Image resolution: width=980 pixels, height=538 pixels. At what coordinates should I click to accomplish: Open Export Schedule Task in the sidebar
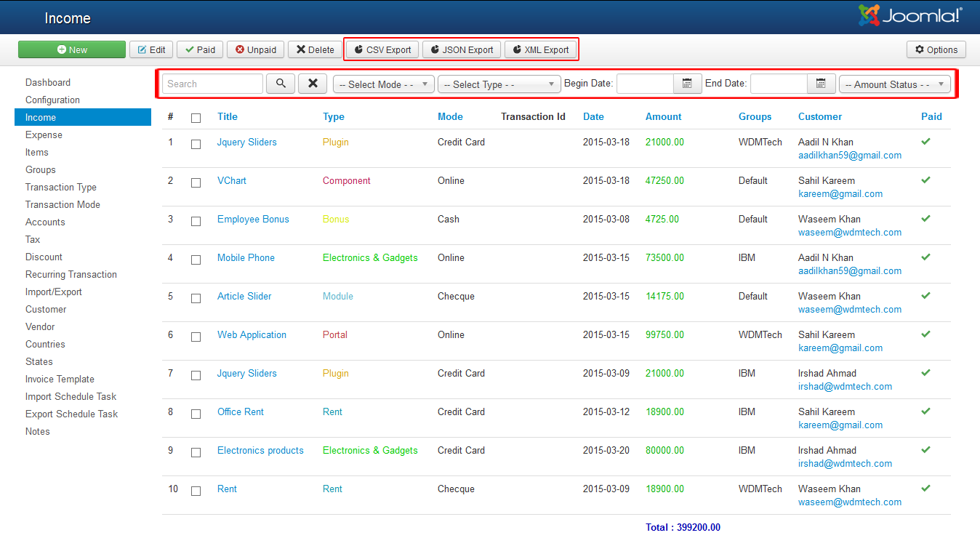pos(71,414)
